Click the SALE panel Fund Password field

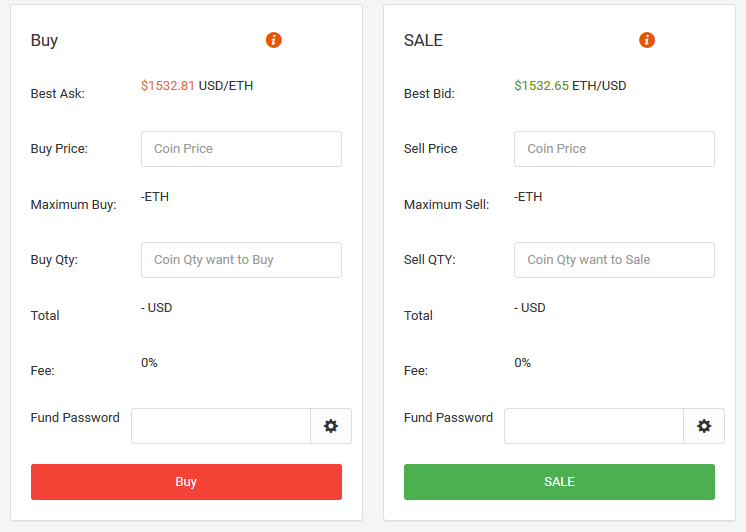(x=594, y=426)
